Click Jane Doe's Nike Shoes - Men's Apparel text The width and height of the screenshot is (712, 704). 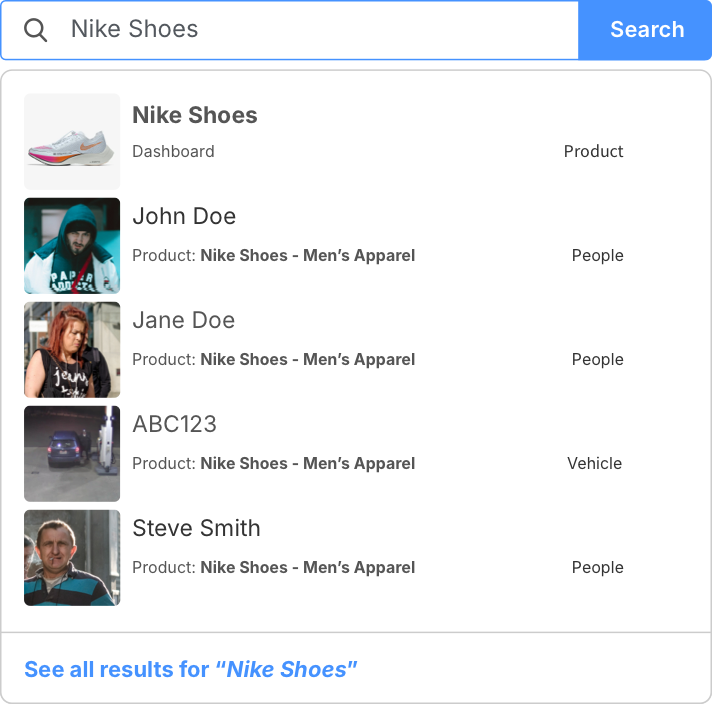[308, 359]
